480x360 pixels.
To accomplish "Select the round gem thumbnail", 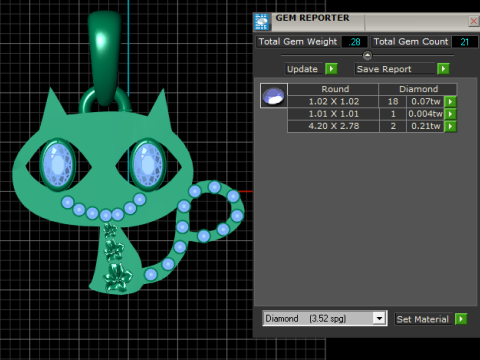I will (274, 96).
